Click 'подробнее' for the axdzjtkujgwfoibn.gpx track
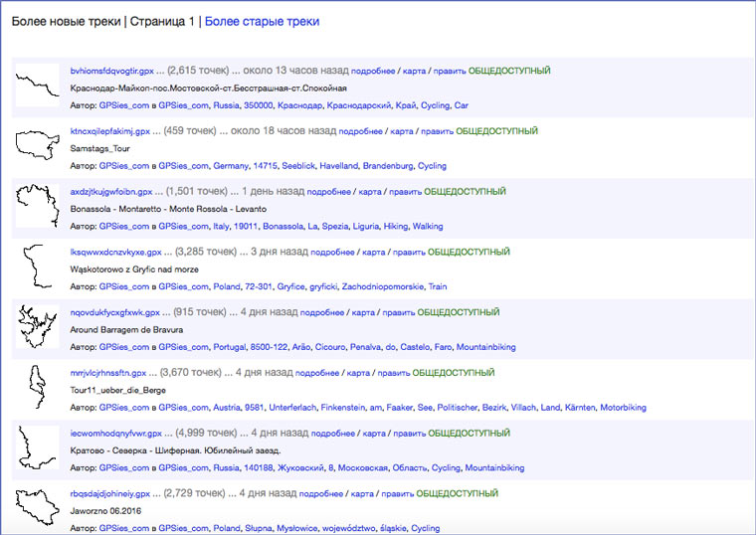 (329, 192)
